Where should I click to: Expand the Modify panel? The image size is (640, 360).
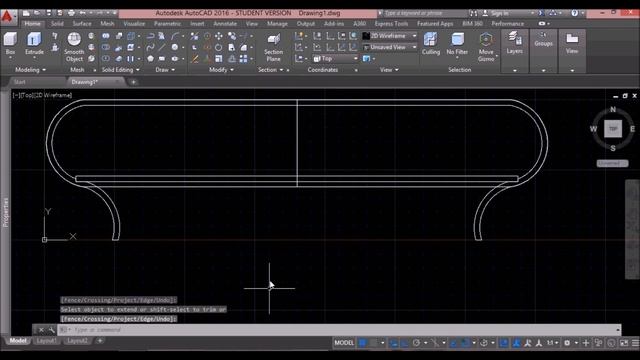coord(221,70)
